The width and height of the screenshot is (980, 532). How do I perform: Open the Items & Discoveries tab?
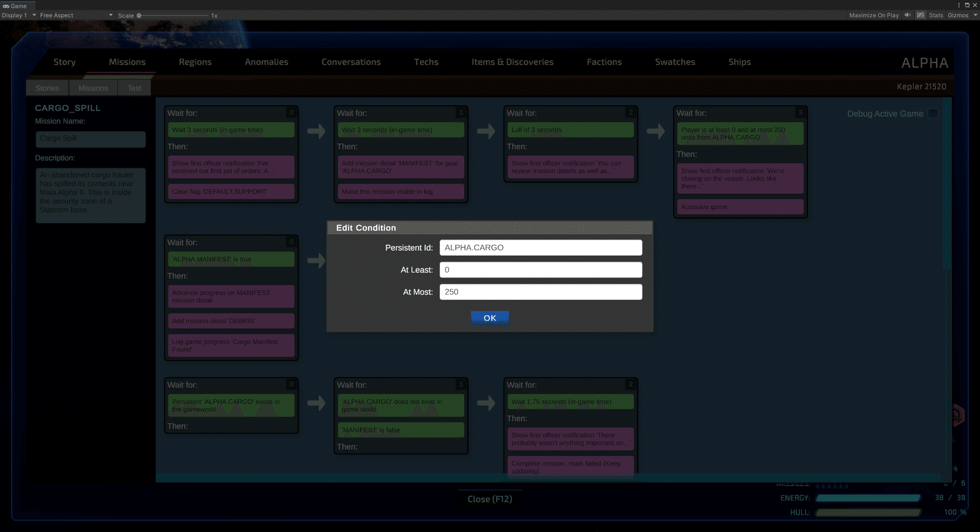pyautogui.click(x=513, y=62)
